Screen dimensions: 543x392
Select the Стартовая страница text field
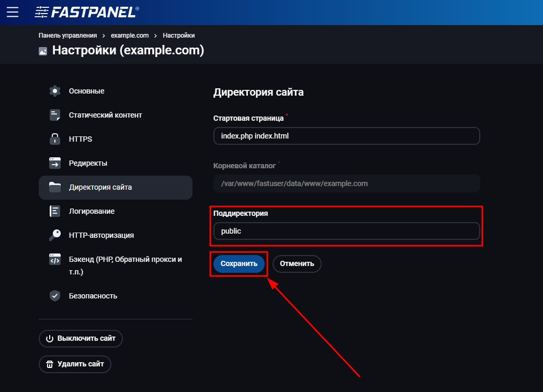[347, 136]
